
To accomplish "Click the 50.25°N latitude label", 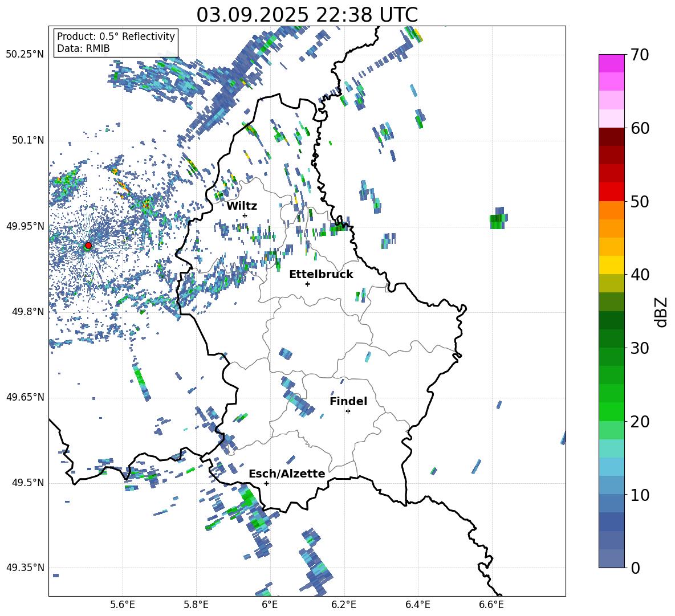I will pyautogui.click(x=25, y=55).
